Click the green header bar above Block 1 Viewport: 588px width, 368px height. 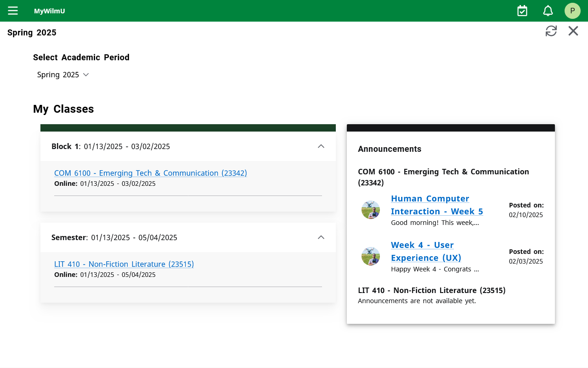click(x=188, y=127)
